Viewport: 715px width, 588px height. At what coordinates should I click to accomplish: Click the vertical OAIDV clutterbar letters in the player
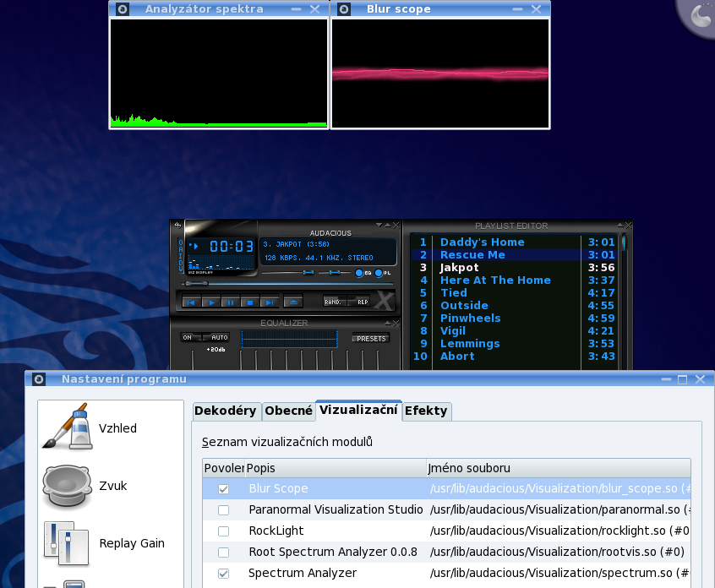pos(181,256)
